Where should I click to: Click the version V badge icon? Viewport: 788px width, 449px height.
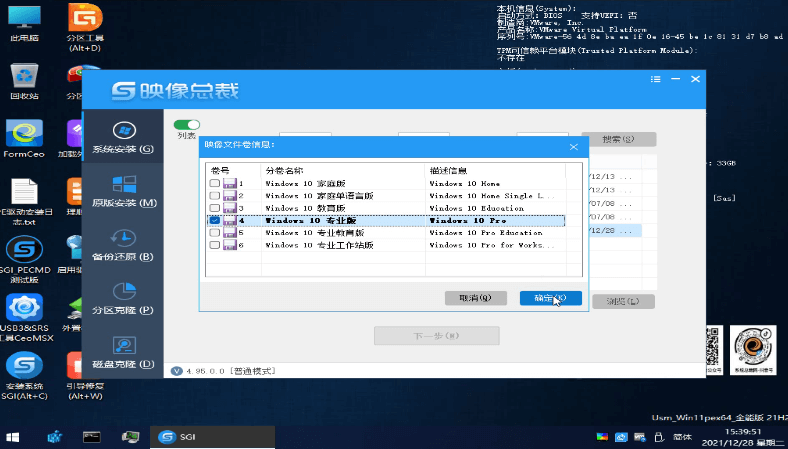pyautogui.click(x=176, y=371)
